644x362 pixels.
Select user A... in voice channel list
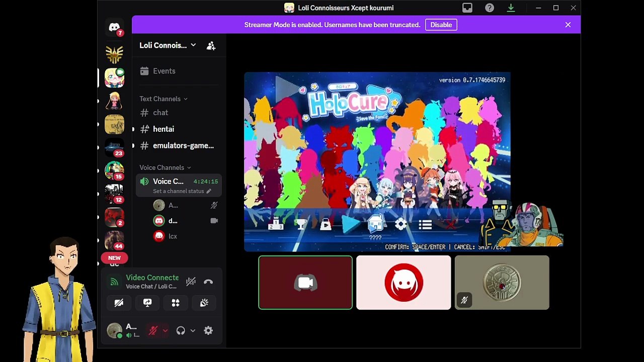[186, 205]
